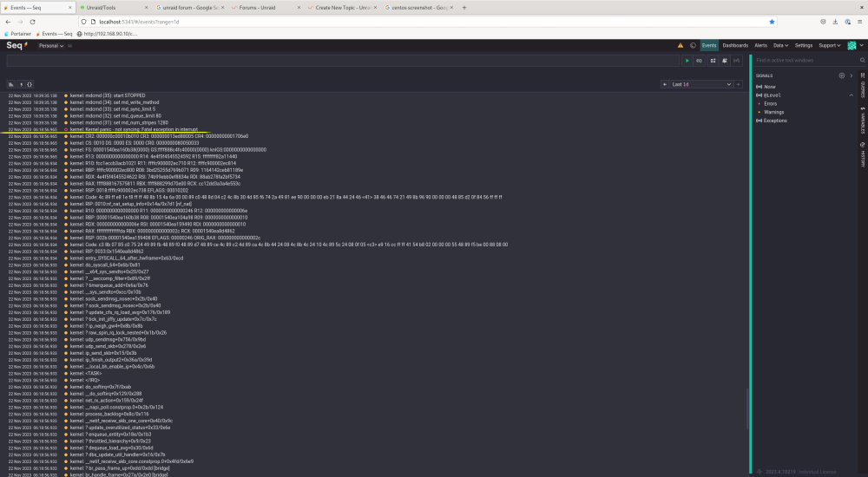Image resolution: width=868 pixels, height=477 pixels.
Task: Toggle the dark theme moon icon
Action: pos(693,45)
